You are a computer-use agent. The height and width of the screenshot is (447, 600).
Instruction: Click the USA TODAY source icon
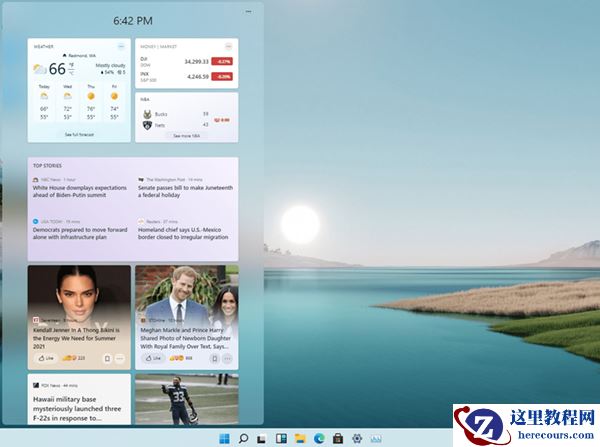(x=36, y=221)
